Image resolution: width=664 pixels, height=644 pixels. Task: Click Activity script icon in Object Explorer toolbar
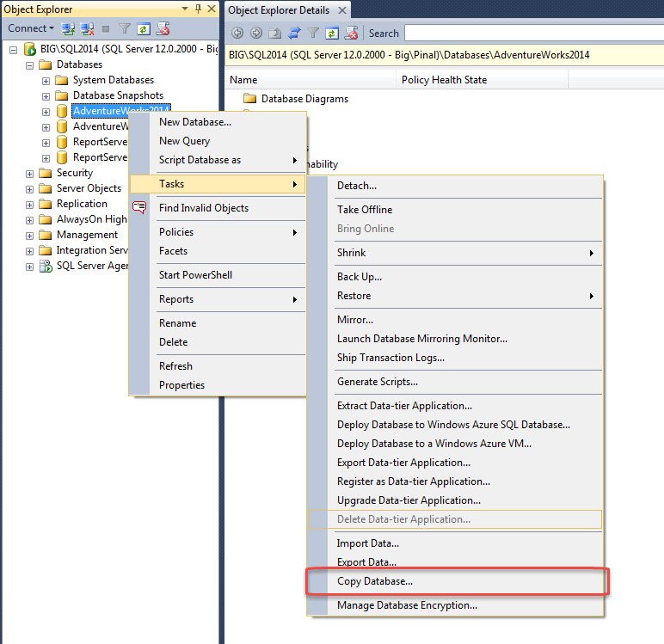tap(163, 28)
